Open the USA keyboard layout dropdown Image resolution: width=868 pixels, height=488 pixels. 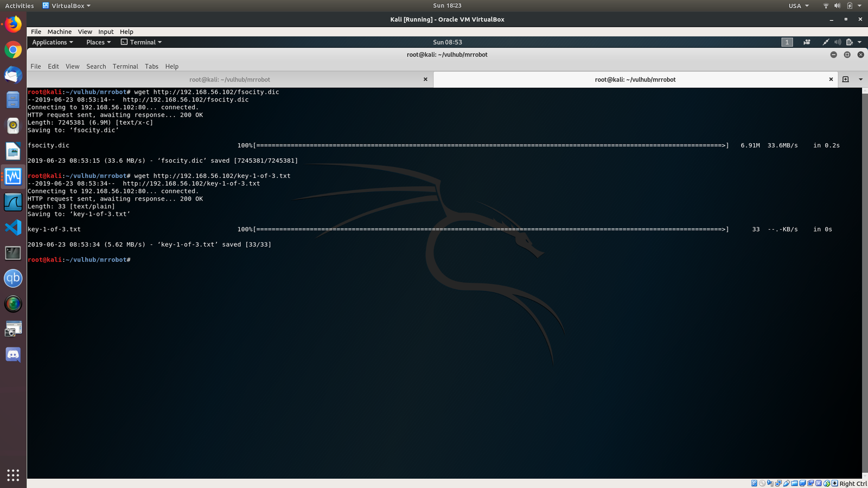(x=799, y=5)
